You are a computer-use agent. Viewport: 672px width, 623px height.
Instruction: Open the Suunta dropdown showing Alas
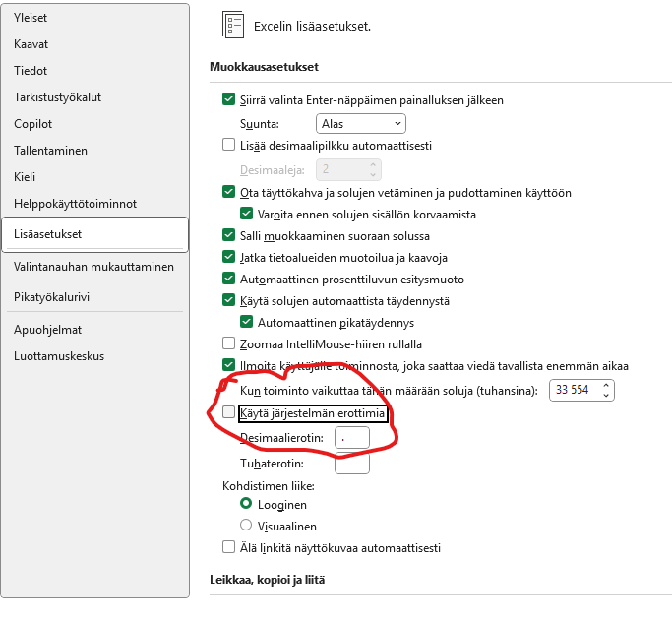[360, 123]
